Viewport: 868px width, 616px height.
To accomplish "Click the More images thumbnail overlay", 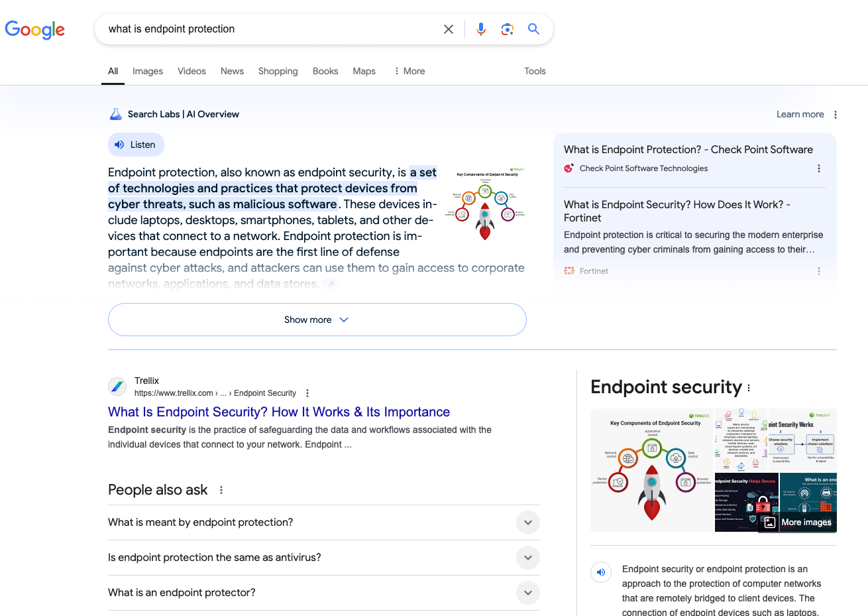I will (x=798, y=522).
